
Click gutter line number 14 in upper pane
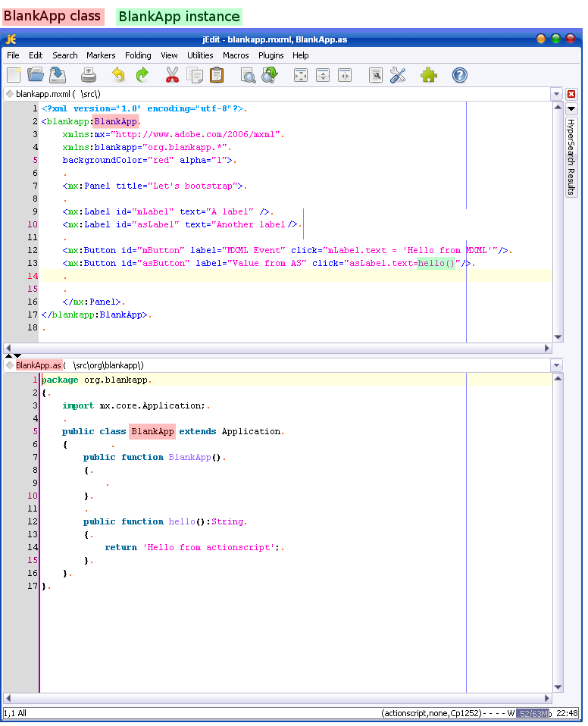pos(33,276)
